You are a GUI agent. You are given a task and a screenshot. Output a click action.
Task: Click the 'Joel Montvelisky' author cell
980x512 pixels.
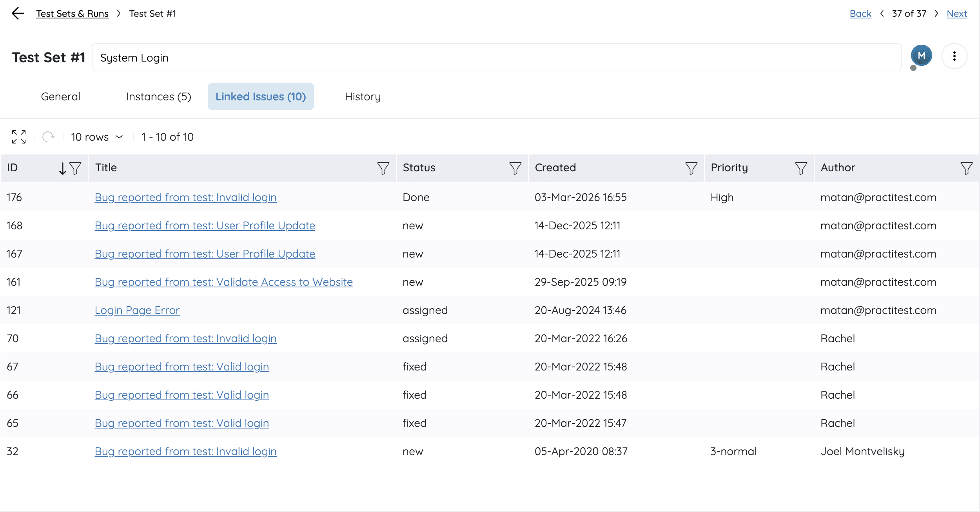862,451
